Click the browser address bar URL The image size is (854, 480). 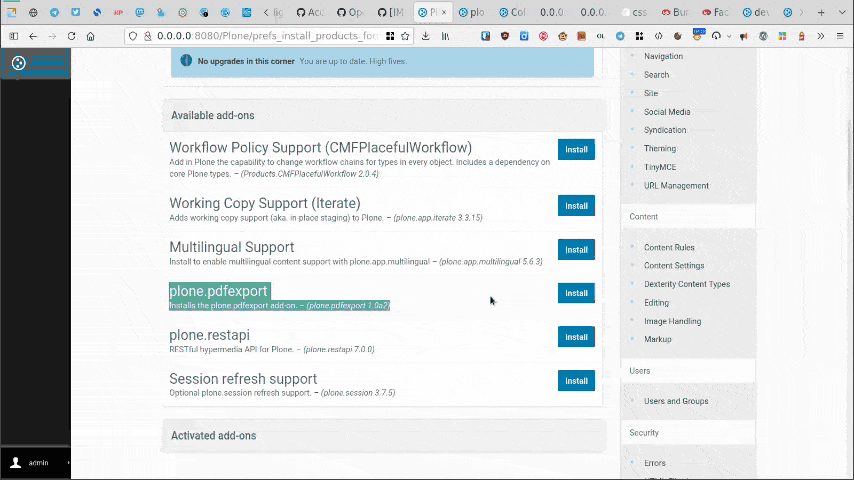coord(267,36)
